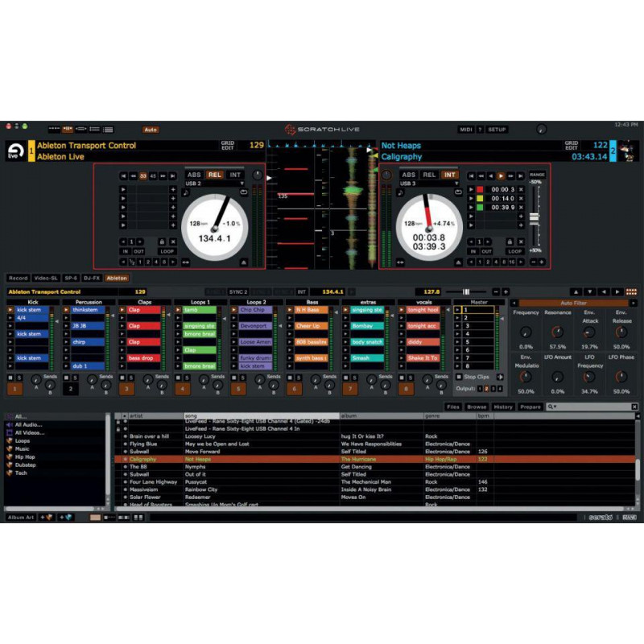Click the up arrow in Ableton navigation
Image resolution: width=644 pixels, height=644 pixels.
coord(576,291)
